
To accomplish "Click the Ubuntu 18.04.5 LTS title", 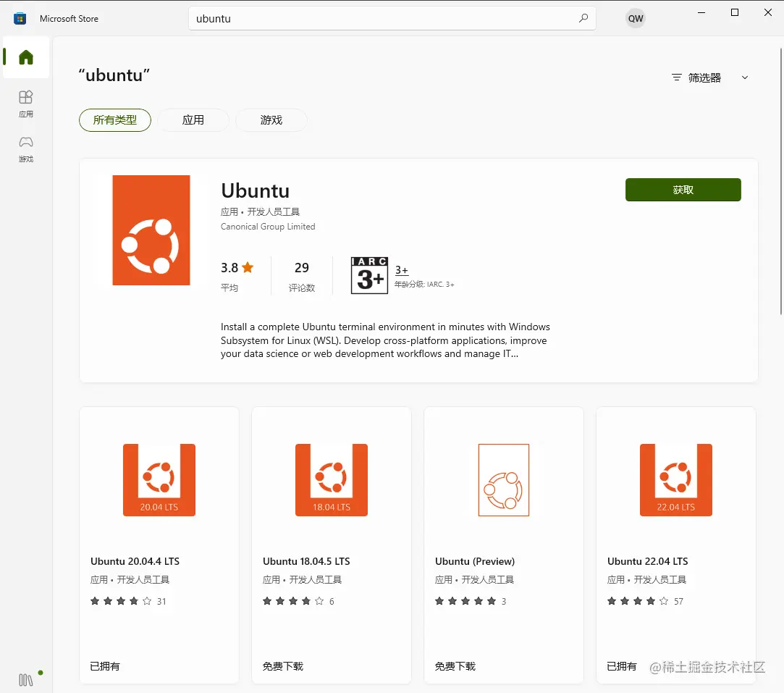I will pyautogui.click(x=306, y=561).
